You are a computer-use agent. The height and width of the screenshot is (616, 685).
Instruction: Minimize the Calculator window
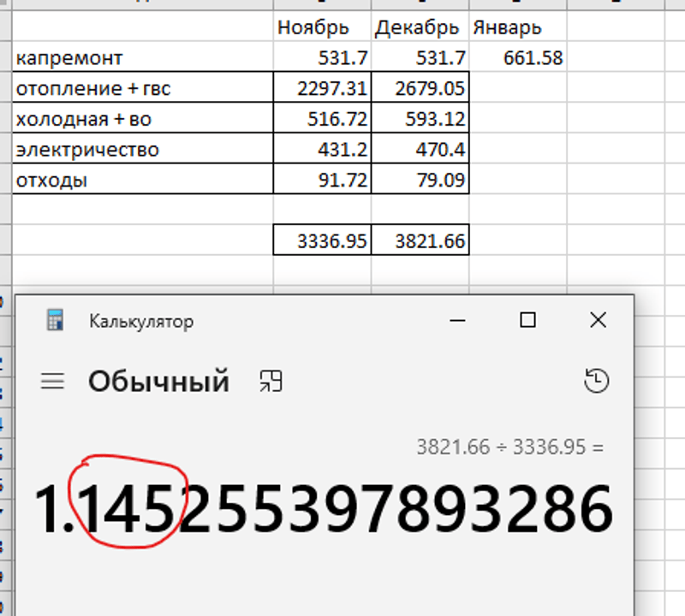click(457, 320)
